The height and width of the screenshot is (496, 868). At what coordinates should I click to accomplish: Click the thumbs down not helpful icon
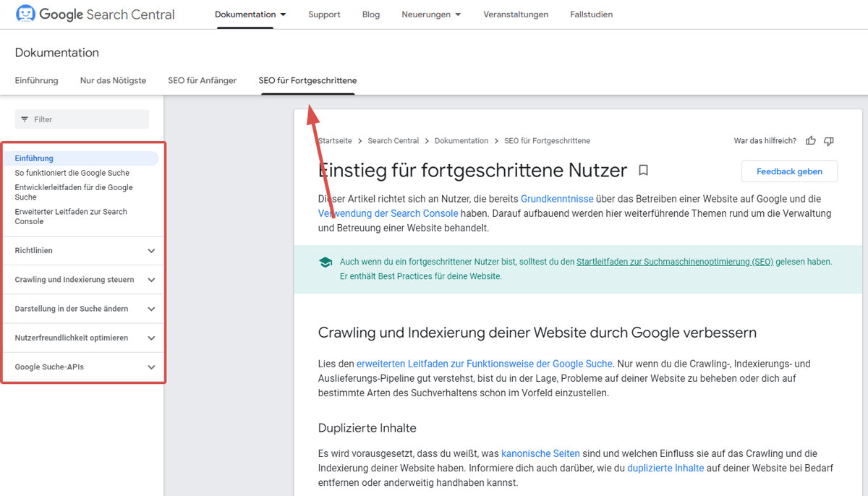point(829,141)
